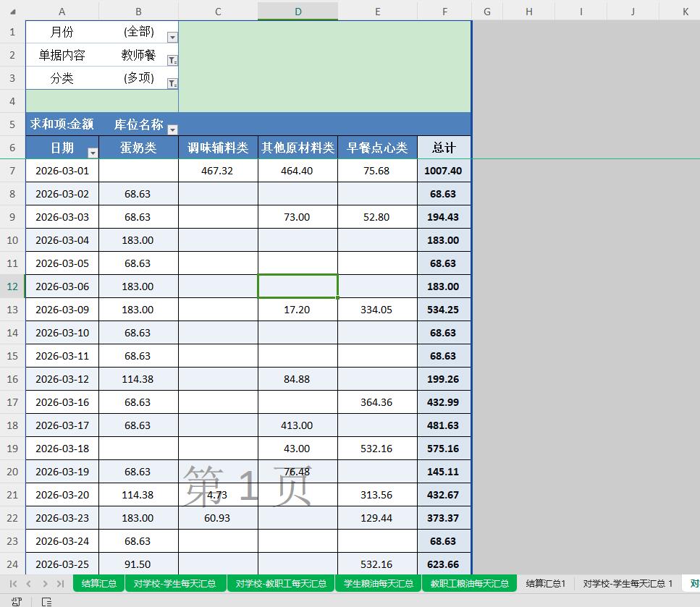Click the 其他原材料类 column header cell
The height and width of the screenshot is (607, 700).
click(298, 148)
